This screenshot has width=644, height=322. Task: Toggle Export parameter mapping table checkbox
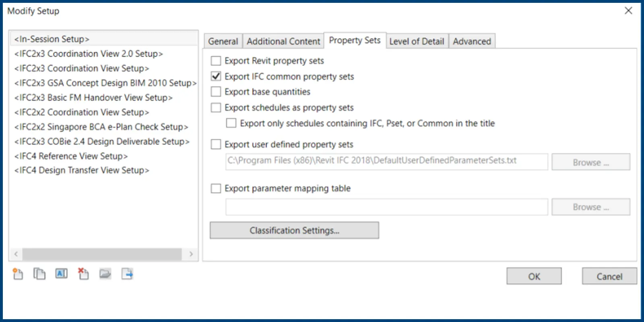216,188
